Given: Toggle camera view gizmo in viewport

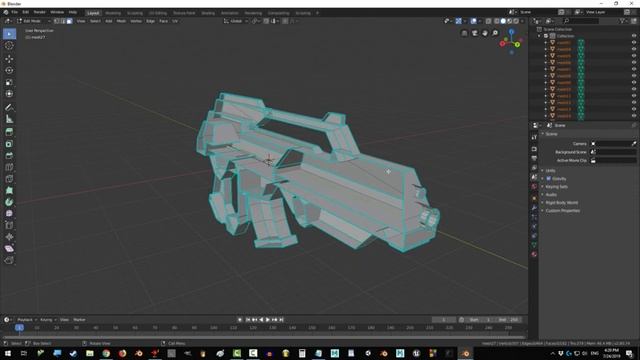Looking at the screenshot, I should click(475, 33).
